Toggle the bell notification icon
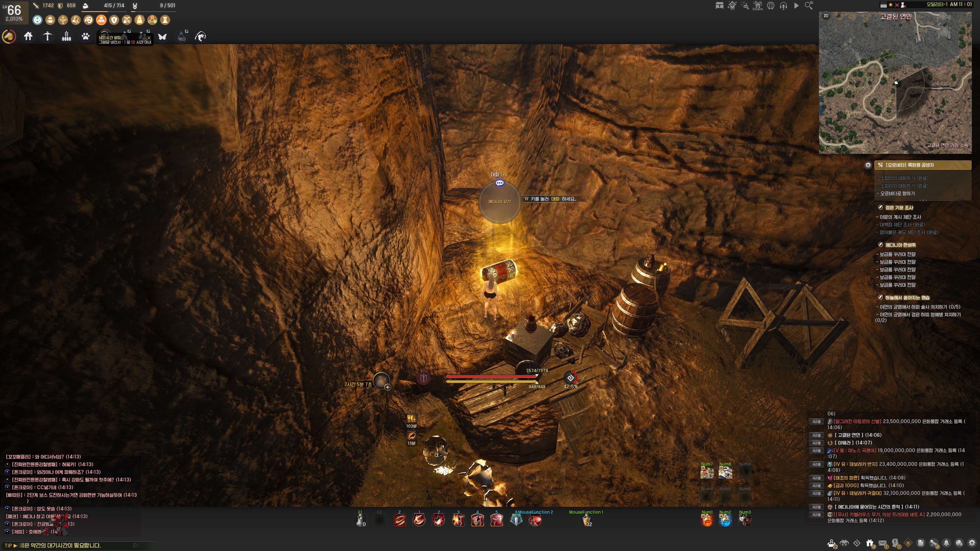The width and height of the screenshot is (980, 551). click(x=947, y=543)
